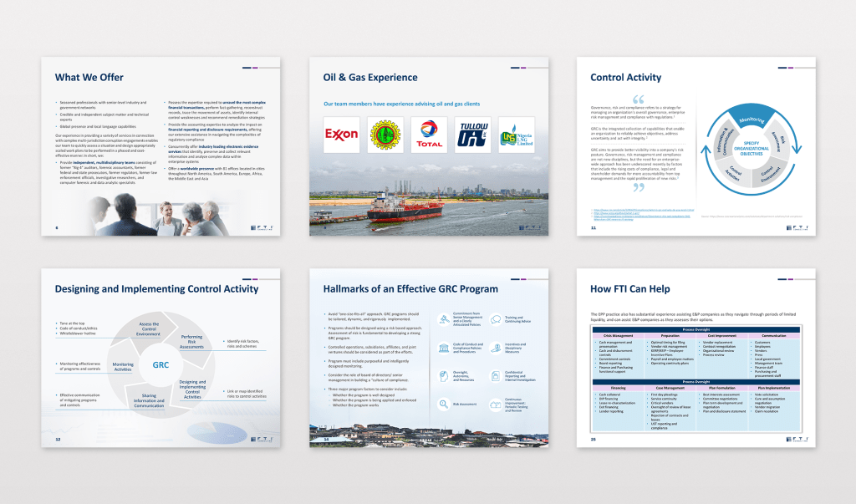Click the Specify Organizational Objectives center
This screenshot has height=504, width=856.
(750, 150)
